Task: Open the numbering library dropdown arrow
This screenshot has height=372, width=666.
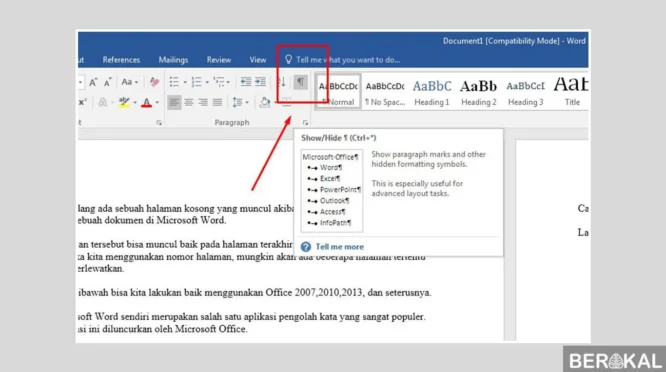Action: tap(207, 82)
